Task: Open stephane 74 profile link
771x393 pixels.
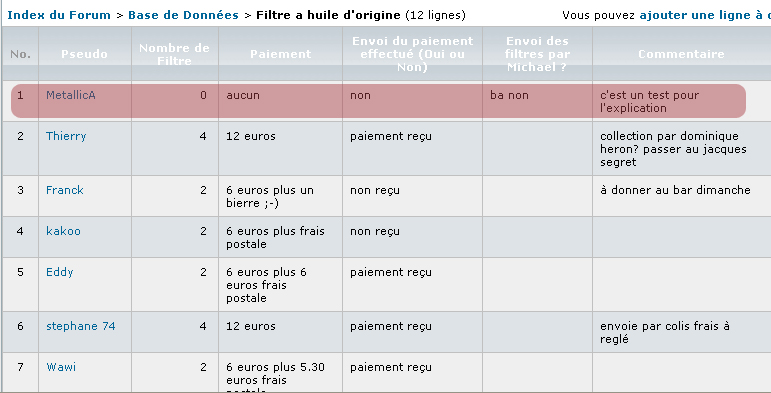Action: pos(81,326)
